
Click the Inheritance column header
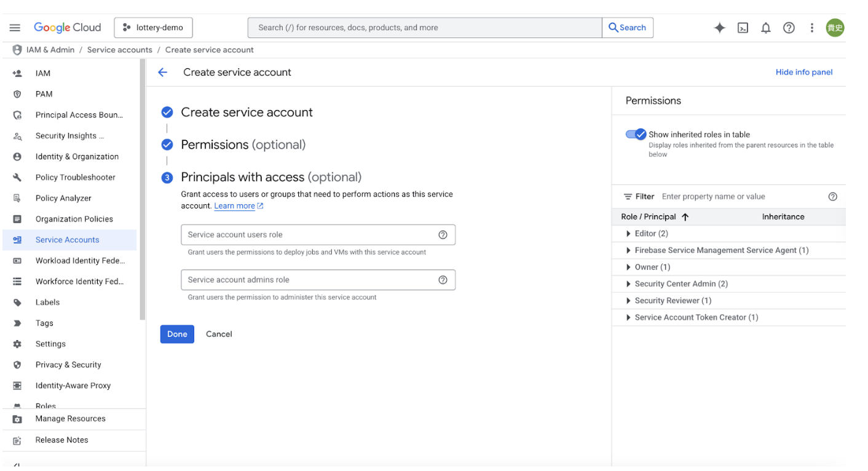coord(783,217)
